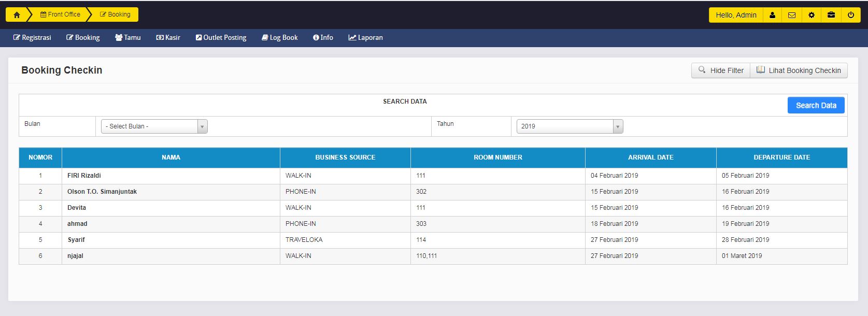The image size is (868, 316).
Task: Open the Log Book menu
Action: (x=280, y=38)
